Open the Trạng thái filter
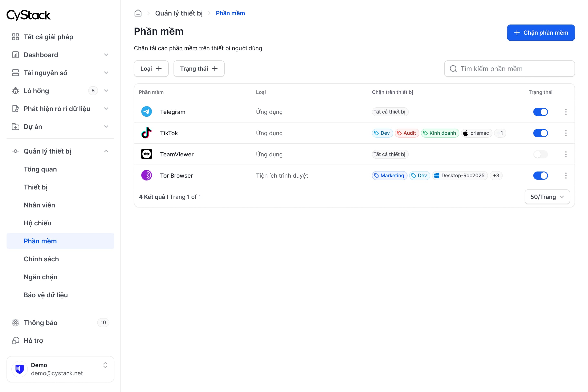 (x=199, y=69)
